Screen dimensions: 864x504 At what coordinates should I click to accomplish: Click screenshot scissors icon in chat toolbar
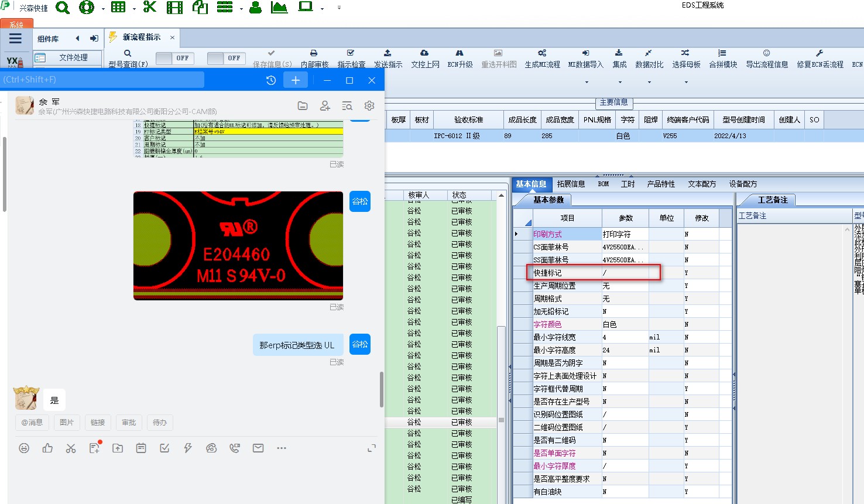tap(71, 448)
